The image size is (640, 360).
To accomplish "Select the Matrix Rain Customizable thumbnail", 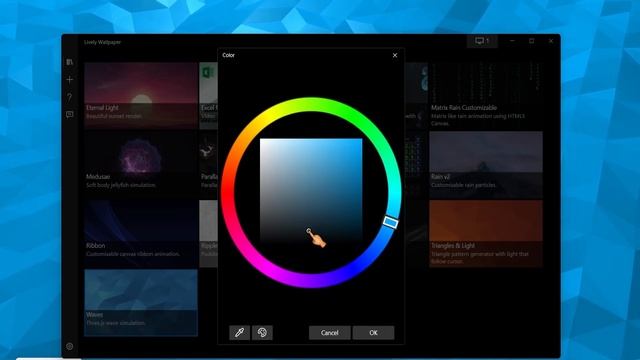I will click(x=486, y=96).
